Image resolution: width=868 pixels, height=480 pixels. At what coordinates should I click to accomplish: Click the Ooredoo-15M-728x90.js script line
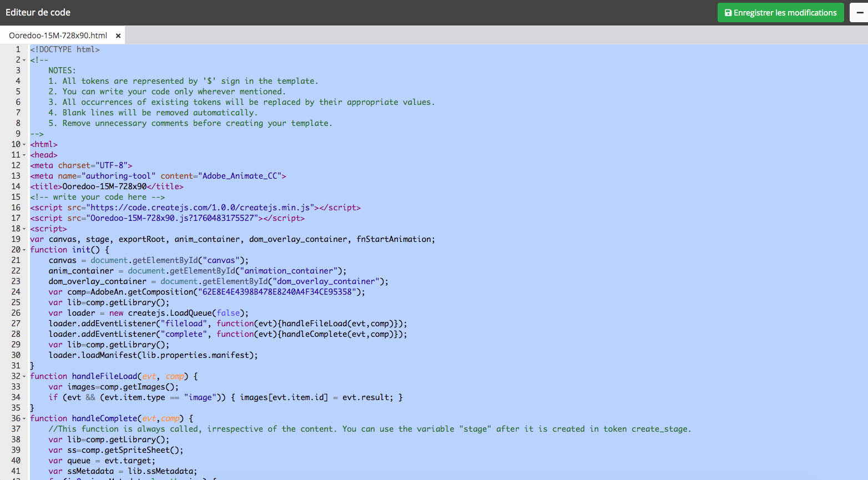pyautogui.click(x=167, y=218)
